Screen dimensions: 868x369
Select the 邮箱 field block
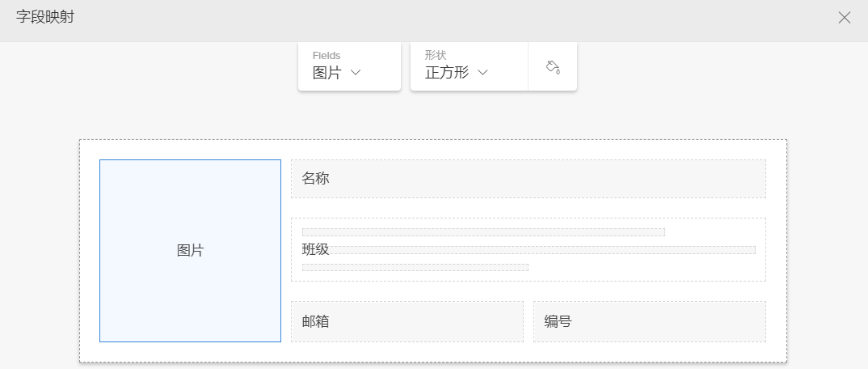tap(407, 321)
